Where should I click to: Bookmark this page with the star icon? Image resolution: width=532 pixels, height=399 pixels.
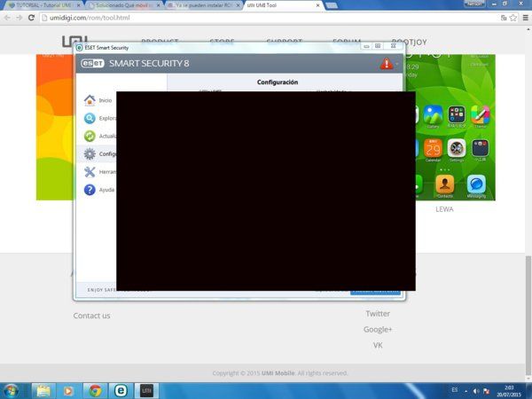(513, 18)
